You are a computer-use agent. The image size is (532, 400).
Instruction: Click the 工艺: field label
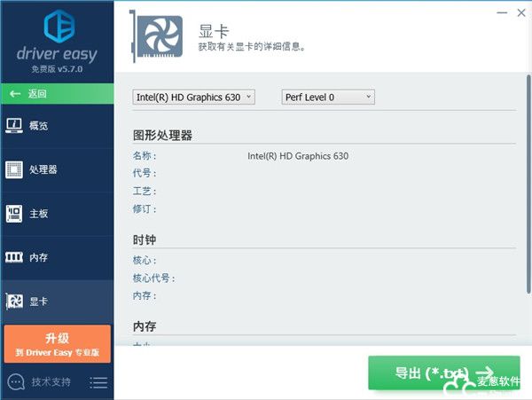point(145,192)
